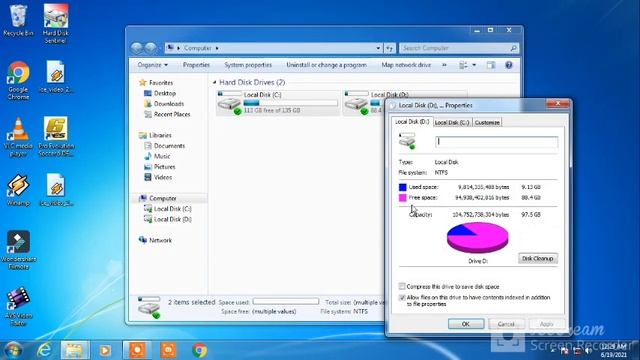
Task: Open Downloads in the navigation pane
Action: coord(169,104)
